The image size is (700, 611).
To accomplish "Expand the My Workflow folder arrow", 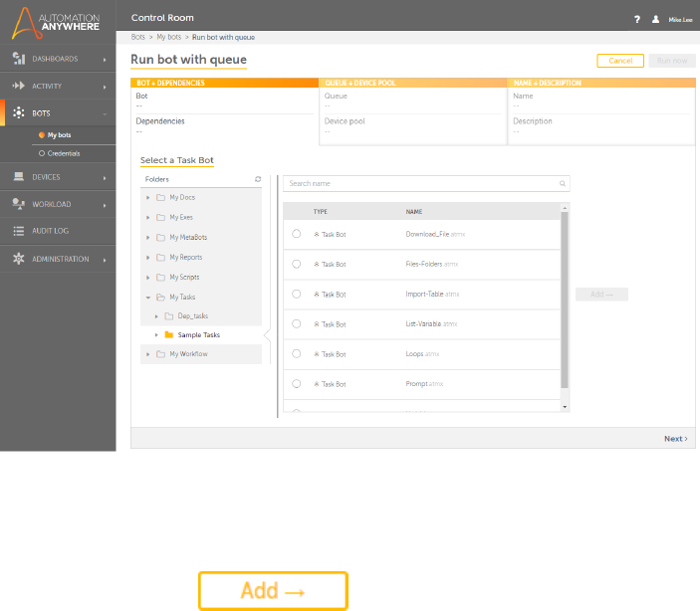I will (x=147, y=354).
